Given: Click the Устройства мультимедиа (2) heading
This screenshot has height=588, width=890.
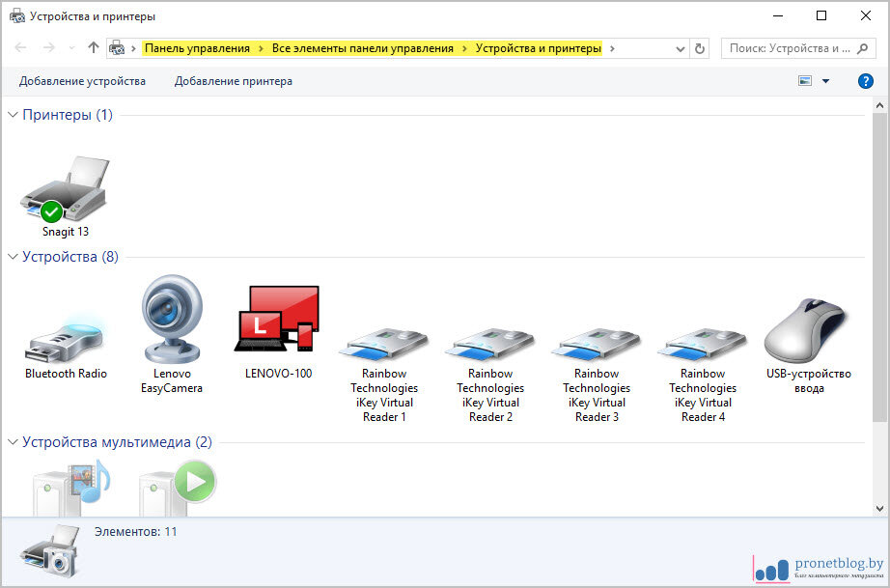Looking at the screenshot, I should (x=117, y=441).
